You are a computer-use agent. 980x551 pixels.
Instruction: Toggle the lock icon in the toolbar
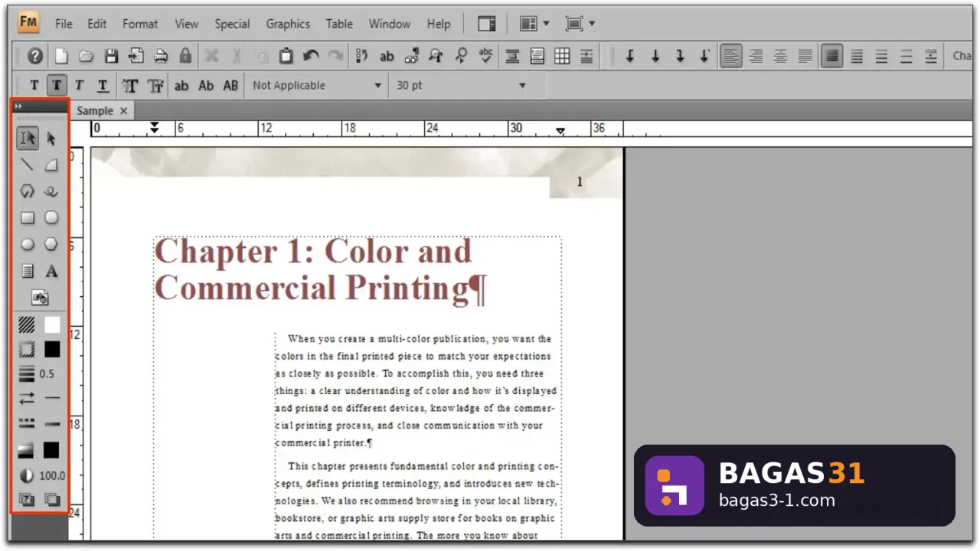(185, 56)
